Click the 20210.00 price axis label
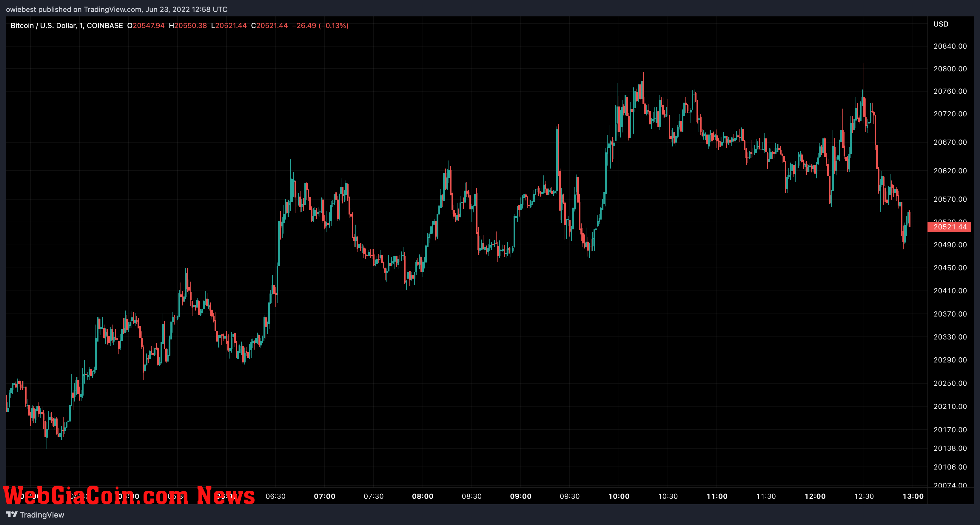Screen dimensions: 980x525 point(950,406)
